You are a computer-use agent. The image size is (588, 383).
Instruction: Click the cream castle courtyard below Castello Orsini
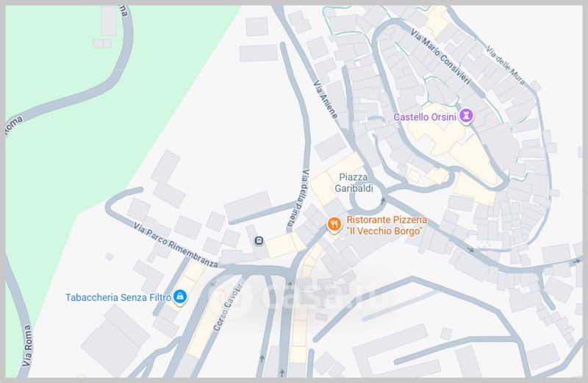click(450, 140)
